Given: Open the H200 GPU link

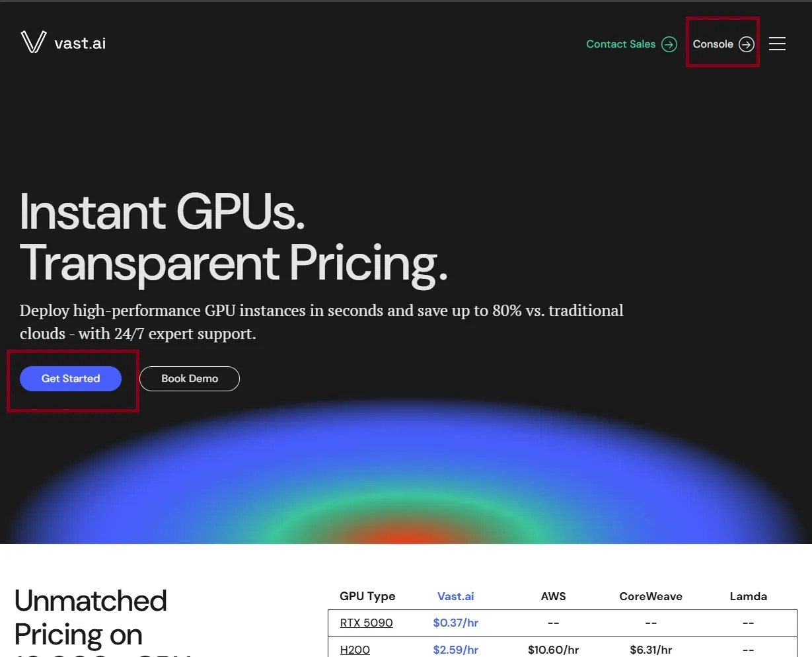Looking at the screenshot, I should tap(355, 650).
